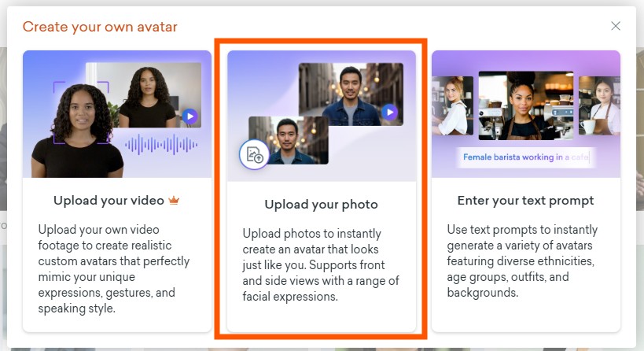
Task: Select the Upload your video heading
Action: (109, 201)
